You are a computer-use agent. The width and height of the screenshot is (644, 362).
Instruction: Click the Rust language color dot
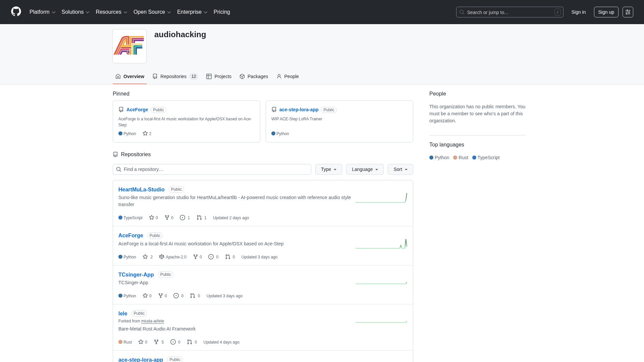click(x=455, y=158)
